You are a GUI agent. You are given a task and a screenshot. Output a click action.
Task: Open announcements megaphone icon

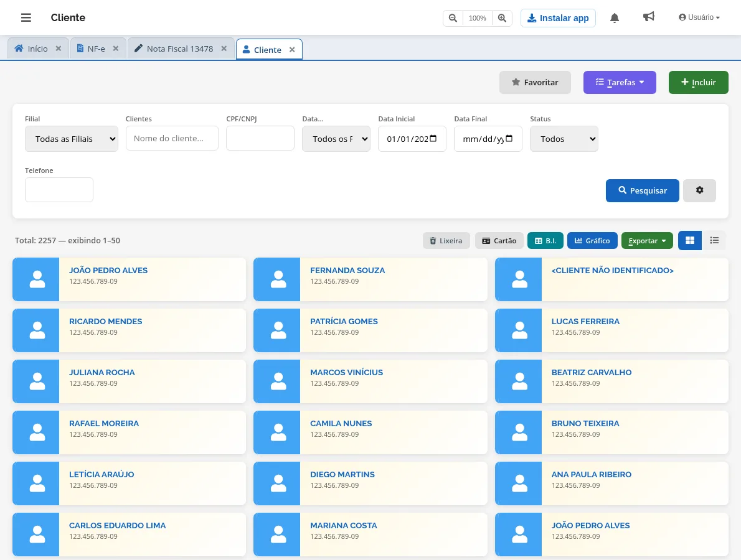pos(648,17)
